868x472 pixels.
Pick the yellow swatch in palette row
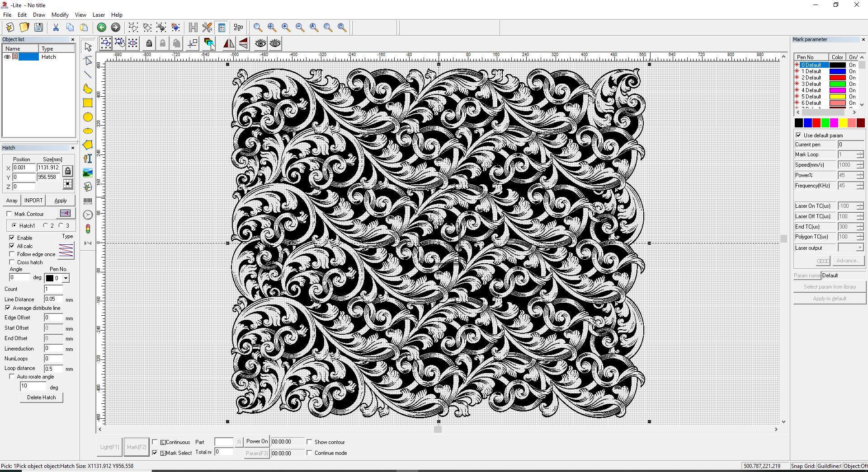tap(843, 123)
